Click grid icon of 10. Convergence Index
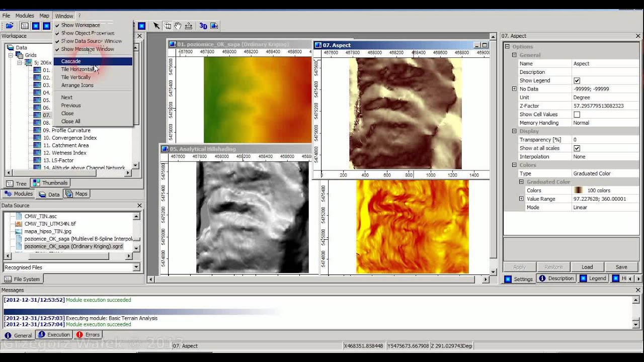This screenshot has width=644, height=362. (37, 138)
